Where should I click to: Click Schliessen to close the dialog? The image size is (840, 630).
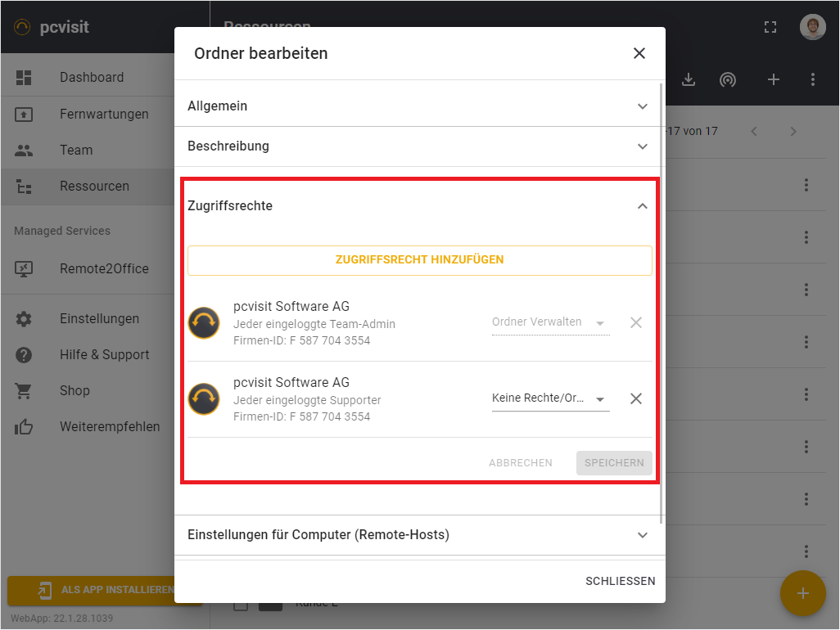coord(620,581)
